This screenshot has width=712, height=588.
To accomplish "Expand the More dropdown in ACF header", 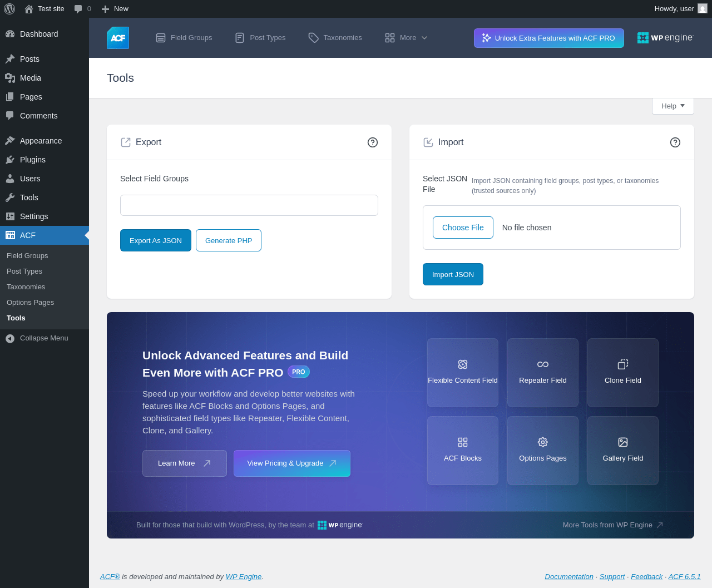I will tap(406, 38).
